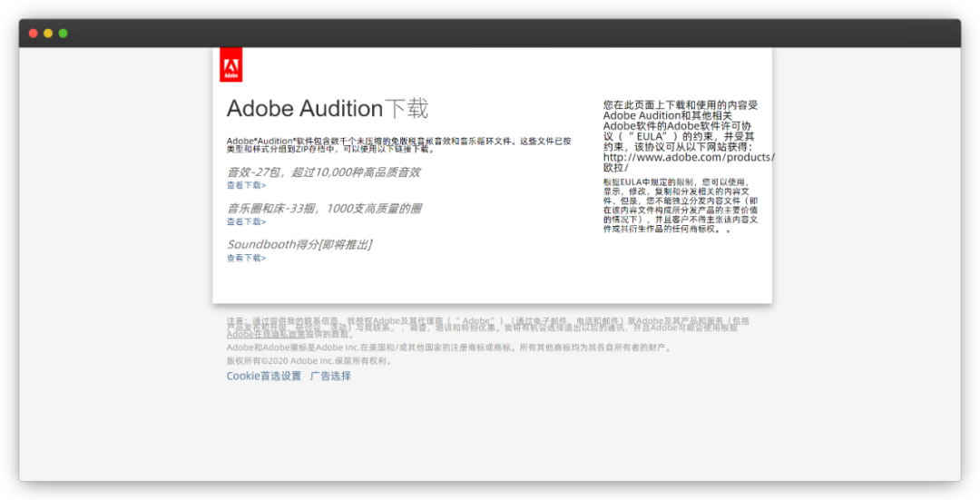The image size is (980, 500).
Task: Click the www.adobe.com/products EULA URL
Action: tap(689, 157)
